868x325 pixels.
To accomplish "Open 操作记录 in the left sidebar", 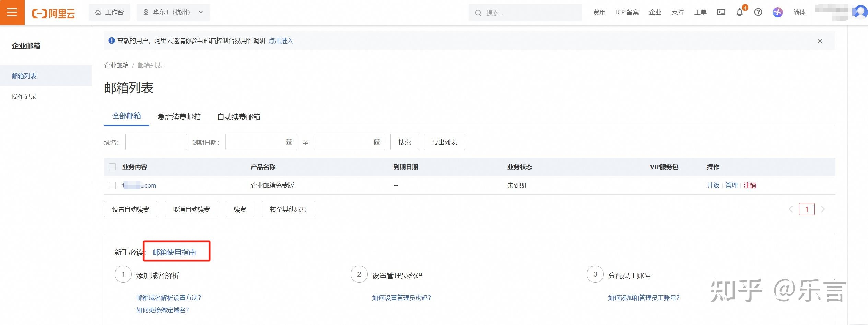I will [x=23, y=96].
